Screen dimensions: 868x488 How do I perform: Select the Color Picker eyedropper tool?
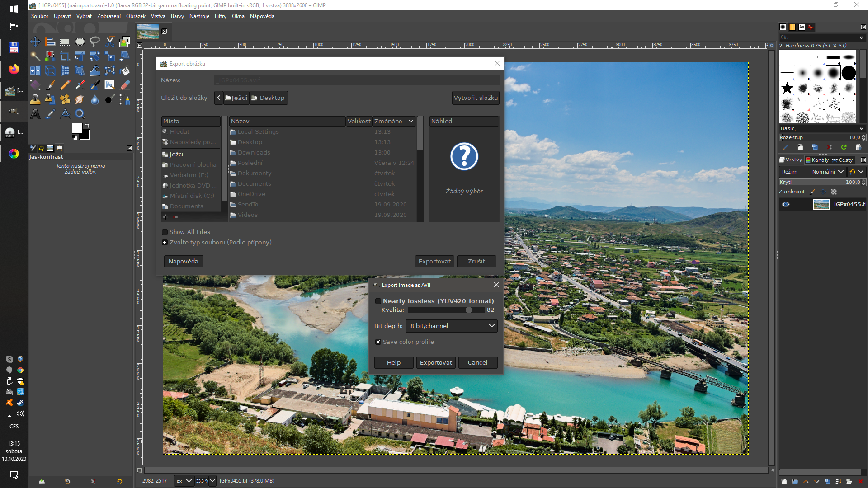coord(50,114)
